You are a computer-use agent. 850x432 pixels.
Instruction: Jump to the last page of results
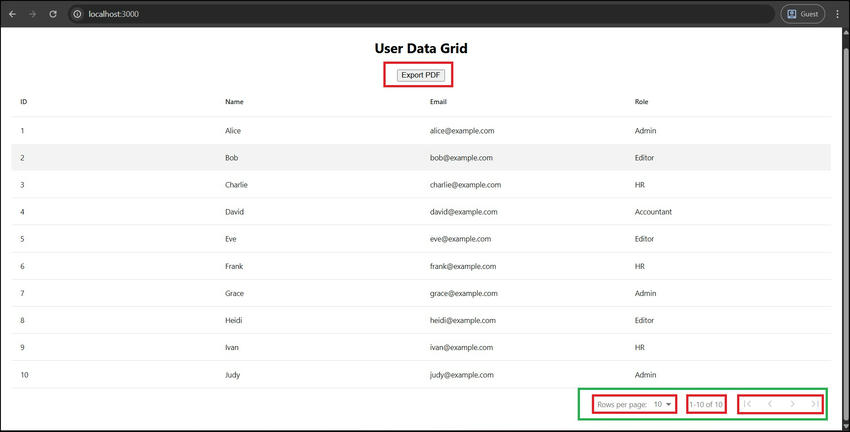tap(814, 404)
